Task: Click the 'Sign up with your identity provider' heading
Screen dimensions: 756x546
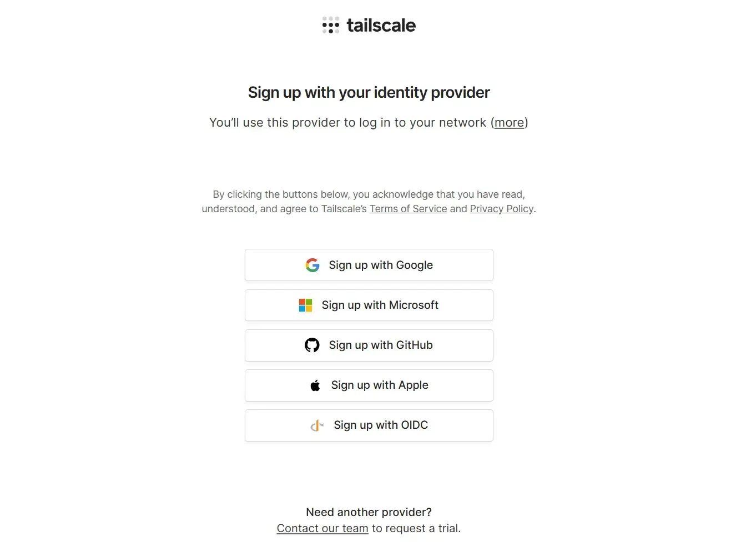Action: [369, 92]
